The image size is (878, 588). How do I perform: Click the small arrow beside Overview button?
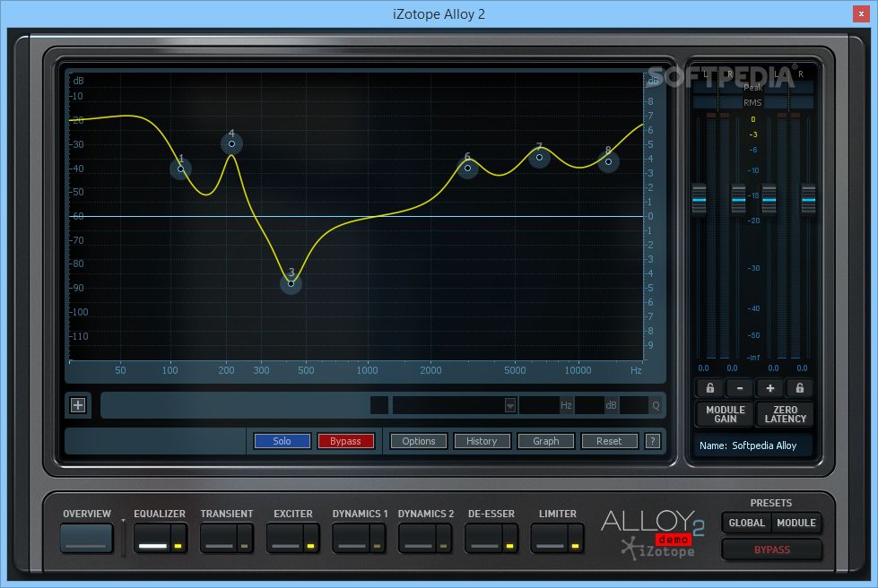pyautogui.click(x=123, y=521)
